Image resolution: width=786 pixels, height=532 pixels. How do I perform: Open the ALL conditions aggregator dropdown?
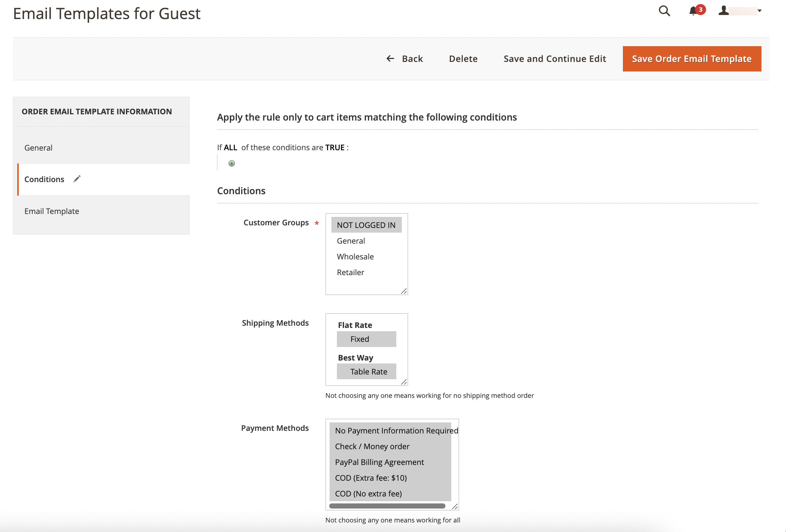point(230,147)
